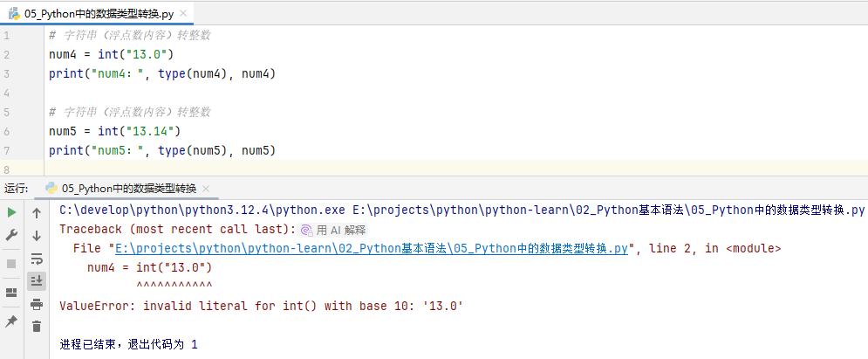Place cursor in num5 = int("13.14") line
The width and height of the screenshot is (868, 359).
point(114,131)
